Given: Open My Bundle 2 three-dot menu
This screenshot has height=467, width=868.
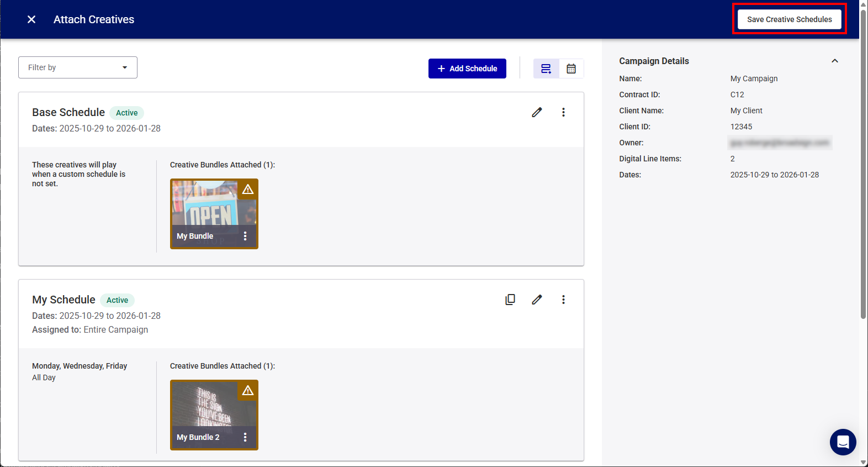Looking at the screenshot, I should (245, 437).
